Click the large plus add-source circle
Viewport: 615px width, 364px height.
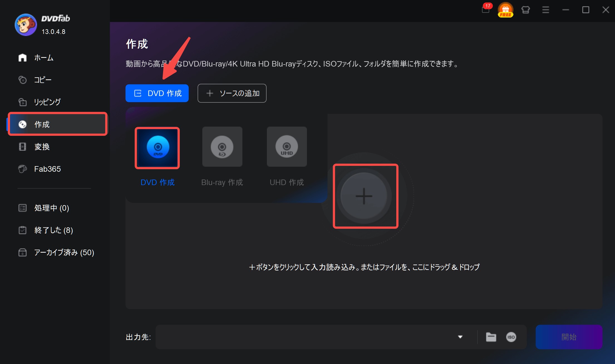coord(364,196)
